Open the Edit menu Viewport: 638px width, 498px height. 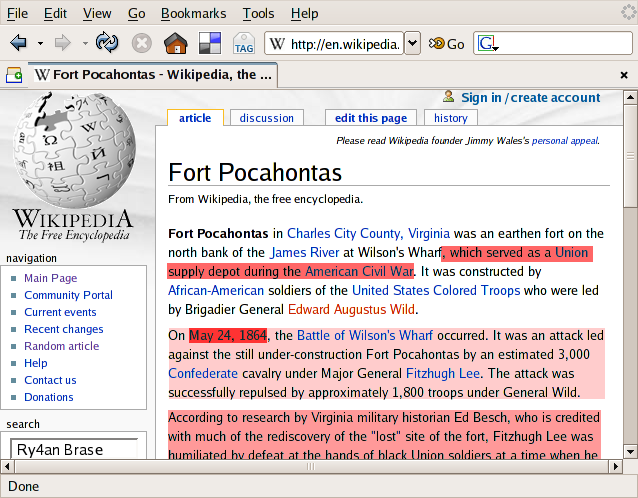pos(55,13)
